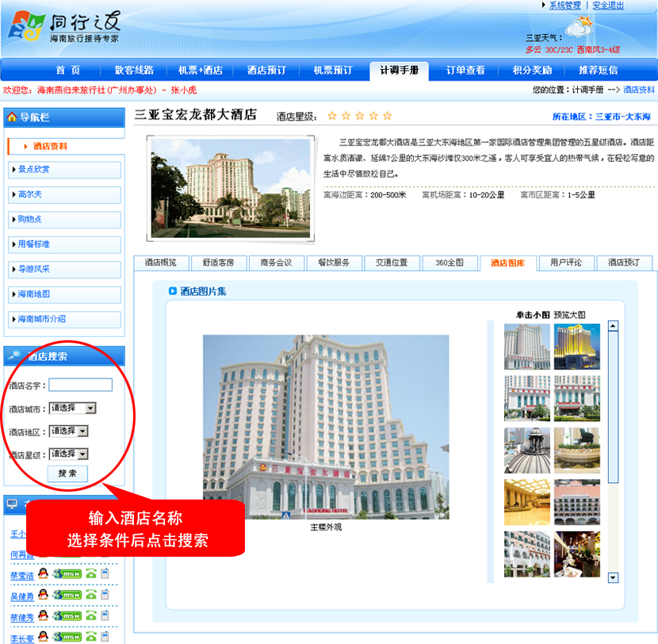
Task: Click green telephone icon for 李长春
Action: pos(91,636)
